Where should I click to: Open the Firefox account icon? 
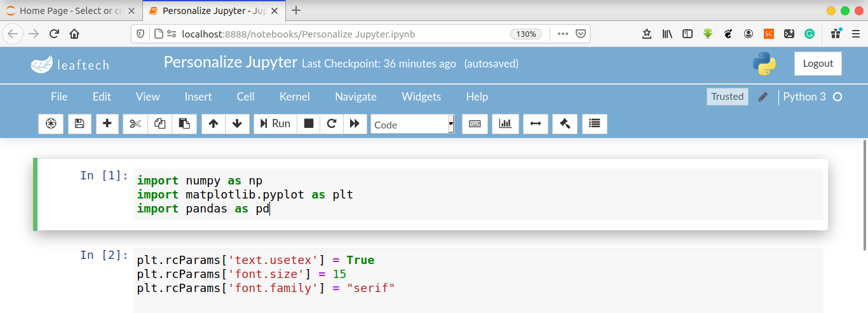tap(749, 34)
